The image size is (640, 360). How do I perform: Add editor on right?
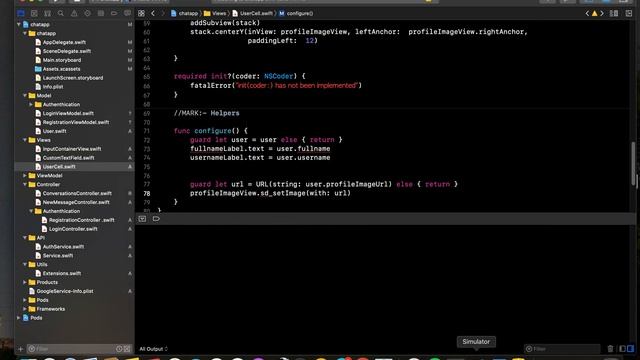[x=629, y=13]
